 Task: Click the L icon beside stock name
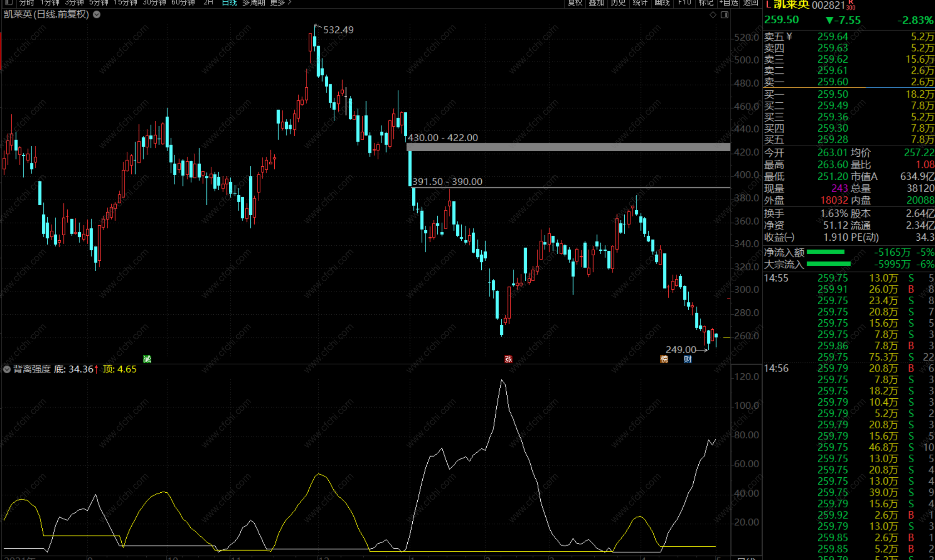[768, 5]
